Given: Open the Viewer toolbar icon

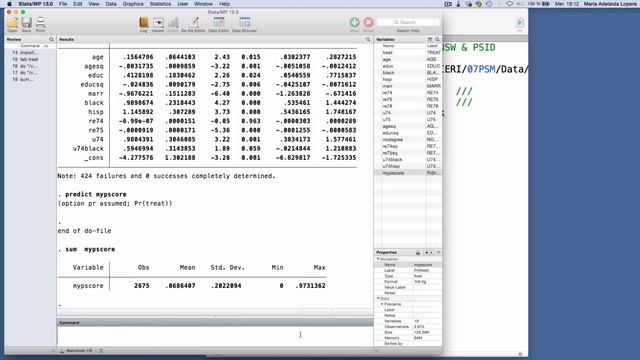Looking at the screenshot, I should [x=158, y=23].
